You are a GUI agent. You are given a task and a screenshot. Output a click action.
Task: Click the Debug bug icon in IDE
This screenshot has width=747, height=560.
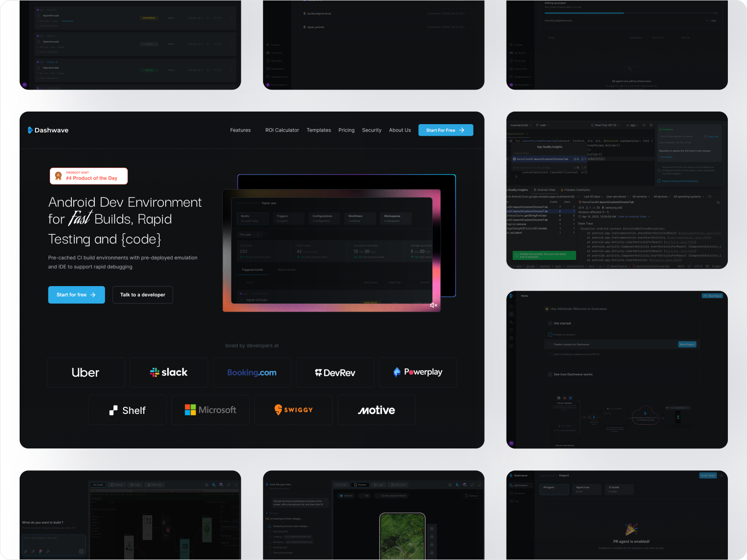click(651, 125)
